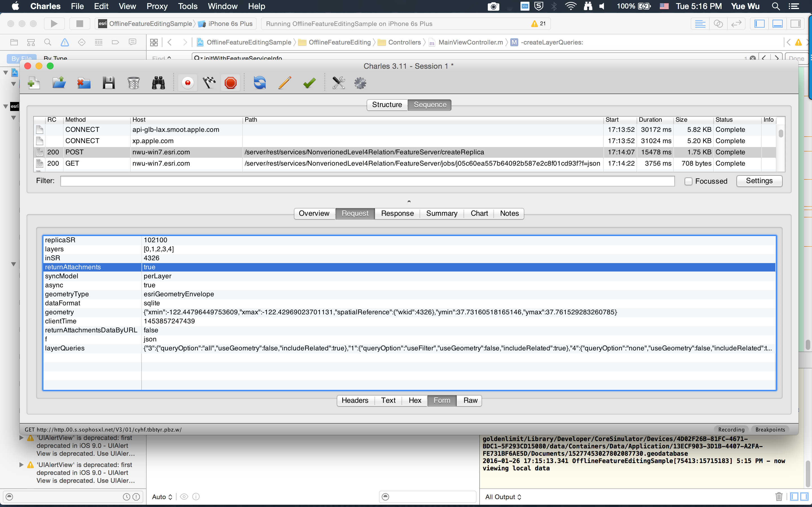Select the Raw body view
This screenshot has height=507, width=812.
tap(470, 400)
